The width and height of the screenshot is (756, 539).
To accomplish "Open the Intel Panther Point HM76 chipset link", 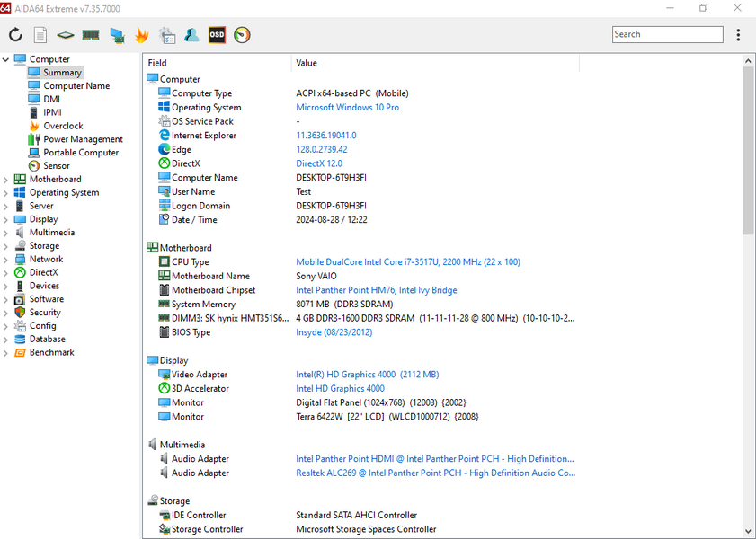I will point(376,290).
